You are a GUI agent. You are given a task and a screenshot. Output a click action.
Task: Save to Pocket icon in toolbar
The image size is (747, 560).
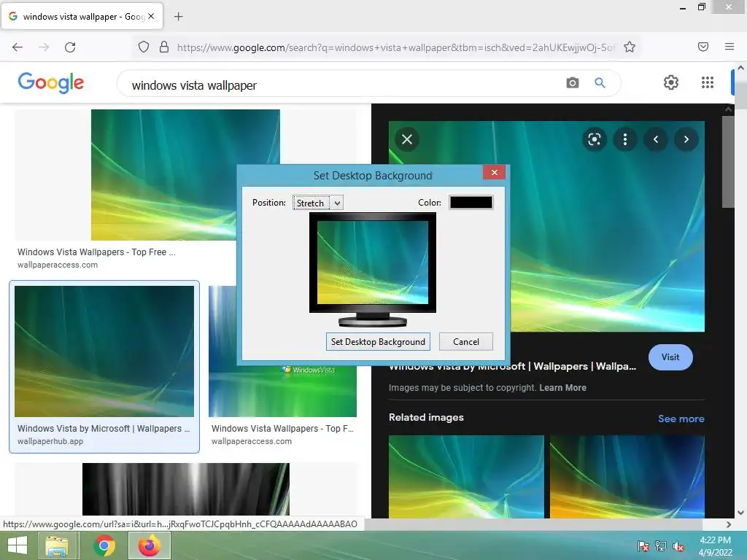click(x=703, y=47)
